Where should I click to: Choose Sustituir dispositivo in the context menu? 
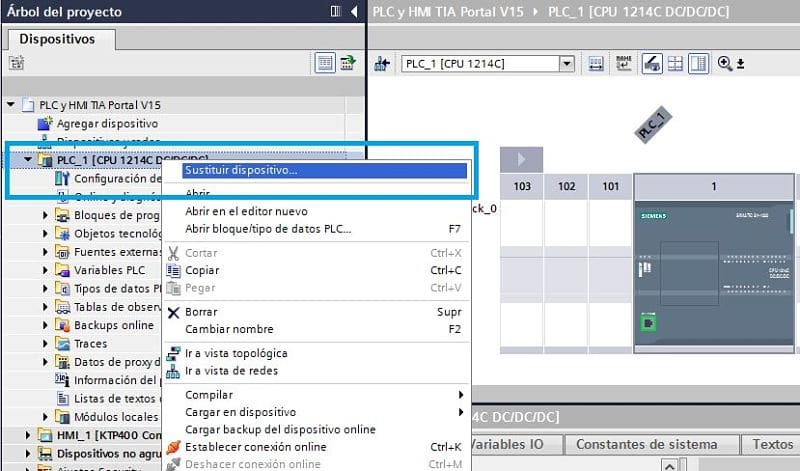pyautogui.click(x=324, y=170)
